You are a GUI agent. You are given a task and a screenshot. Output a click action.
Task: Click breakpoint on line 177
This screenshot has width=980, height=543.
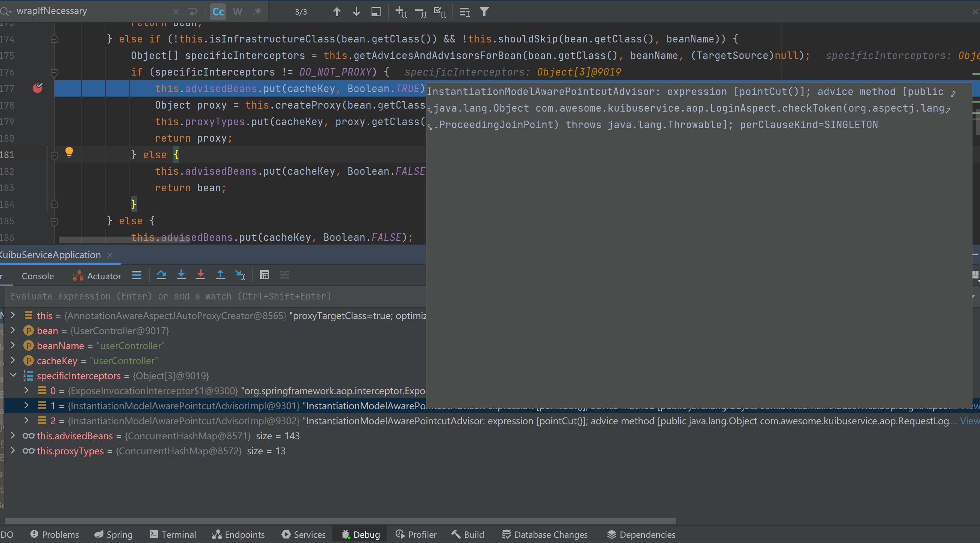(37, 88)
